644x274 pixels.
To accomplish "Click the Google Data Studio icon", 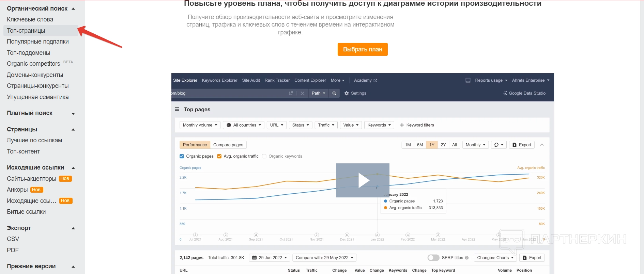I will pyautogui.click(x=505, y=93).
